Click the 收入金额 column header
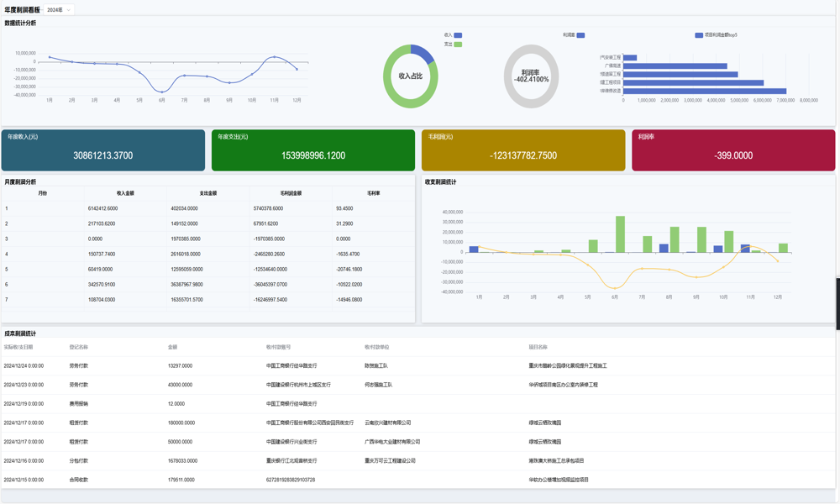This screenshot has width=840, height=504. 125,193
